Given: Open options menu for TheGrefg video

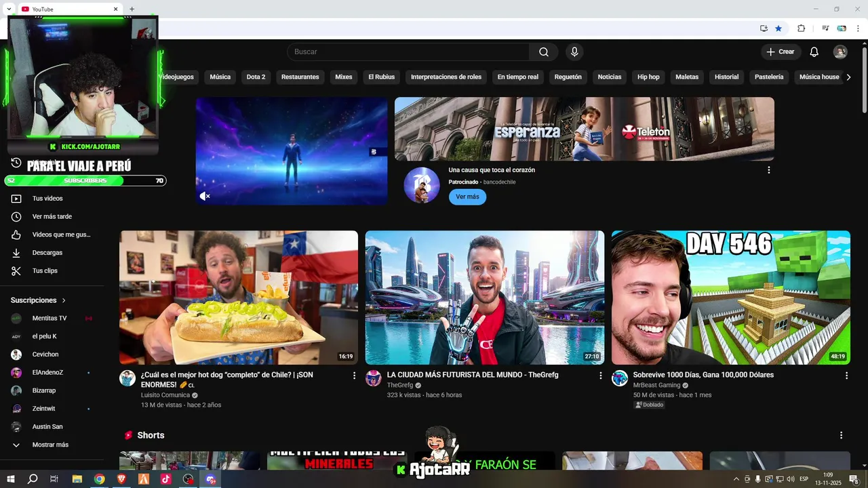Looking at the screenshot, I should point(600,375).
